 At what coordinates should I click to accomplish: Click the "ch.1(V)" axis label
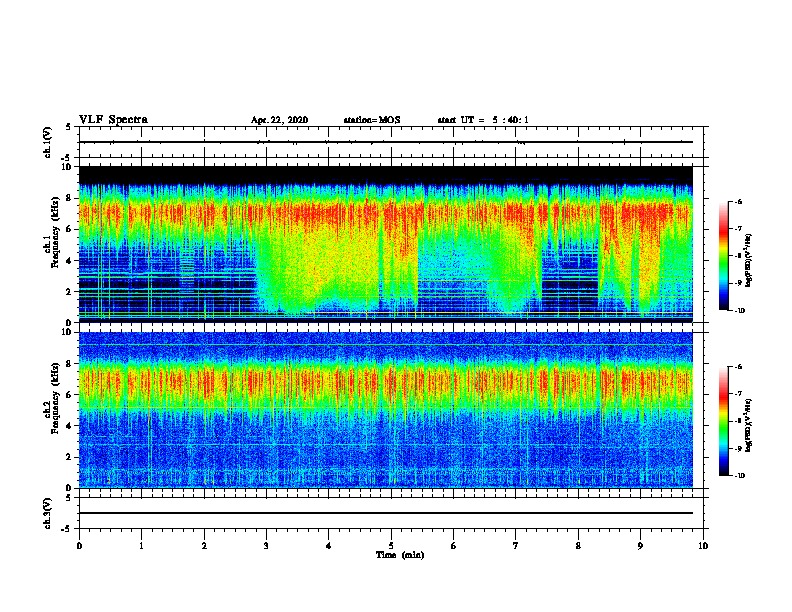(48, 142)
